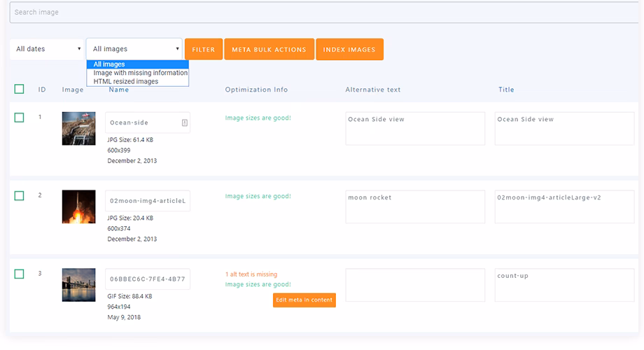Click the empty alternative text box for image 3
This screenshot has width=644, height=350.
pos(414,285)
